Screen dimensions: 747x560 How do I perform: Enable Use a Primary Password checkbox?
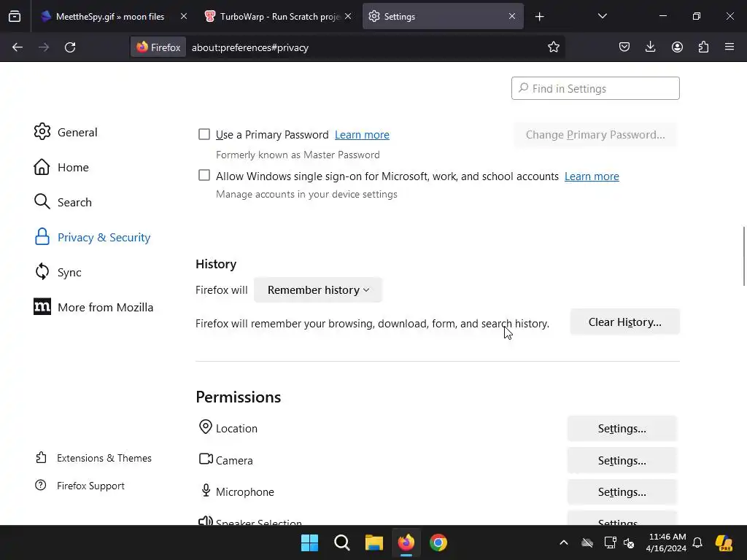[x=204, y=134]
